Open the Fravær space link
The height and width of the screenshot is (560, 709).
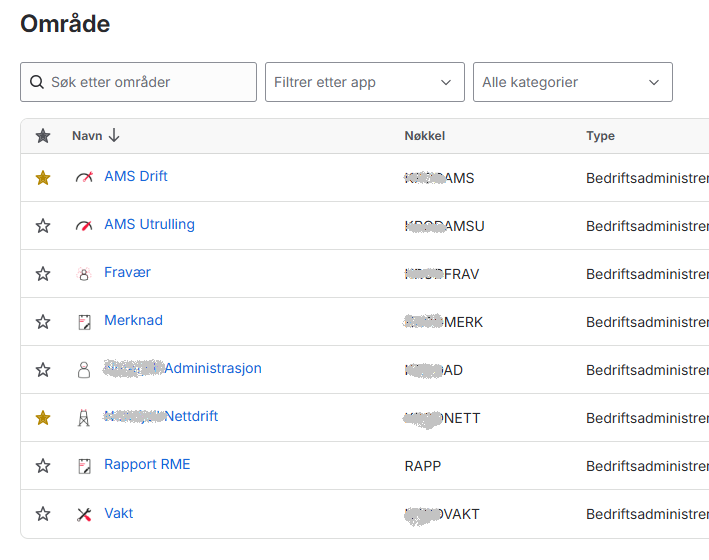coord(127,272)
